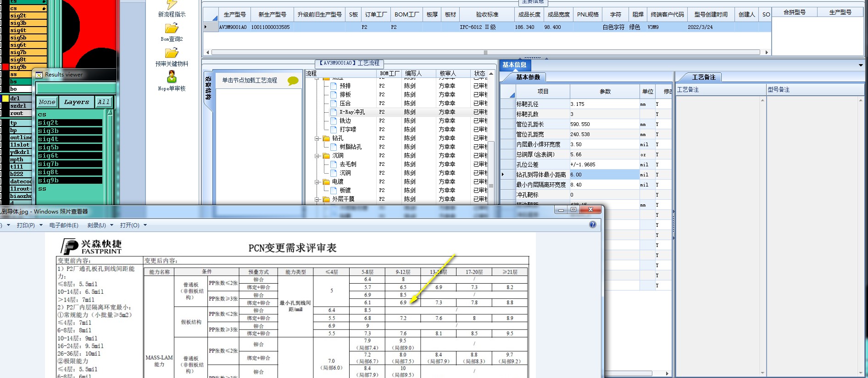
Task: Click the 6.00 value for 钻孔到导体最小距离
Action: (604, 175)
